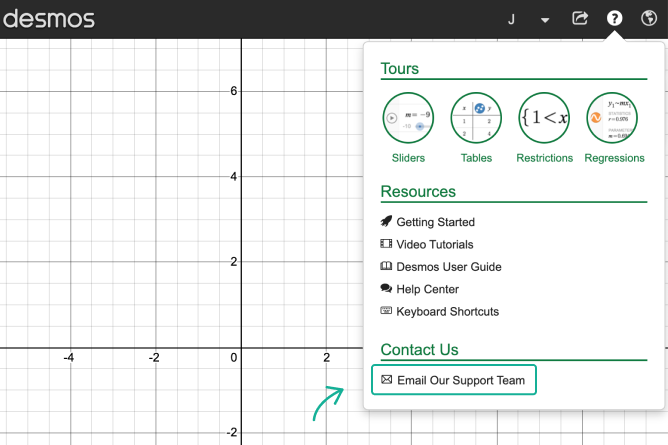The image size is (668, 445).
Task: Open Video Tutorials resource
Action: 434,245
